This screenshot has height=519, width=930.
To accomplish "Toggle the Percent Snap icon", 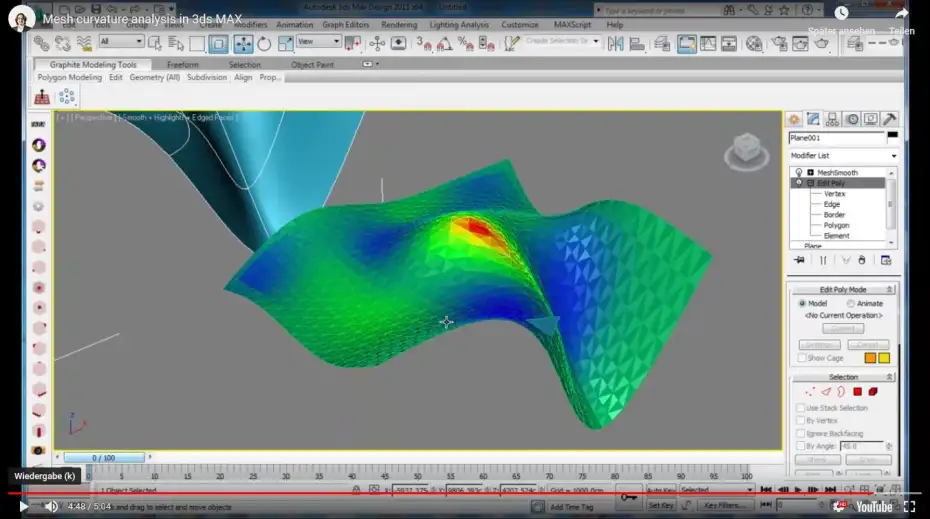I will 466,44.
